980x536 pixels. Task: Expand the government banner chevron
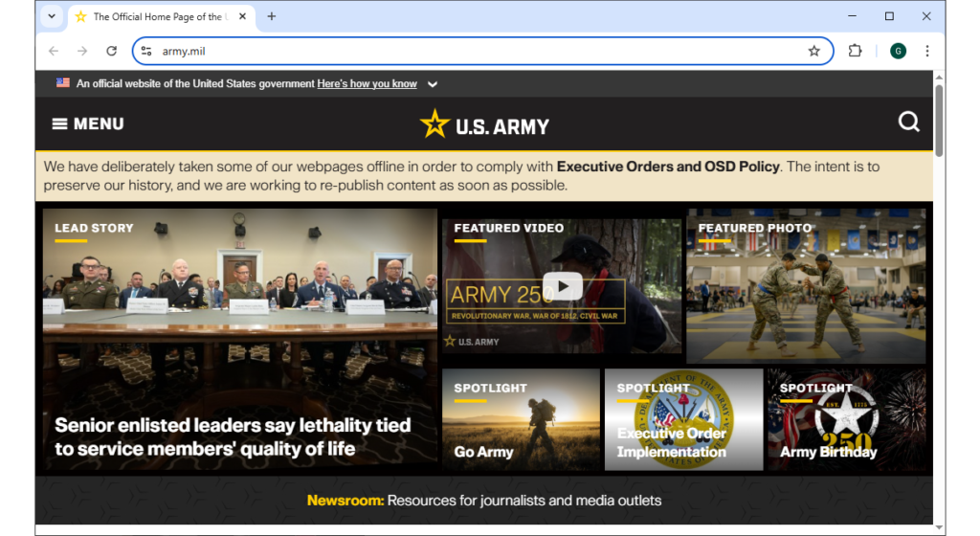click(433, 84)
